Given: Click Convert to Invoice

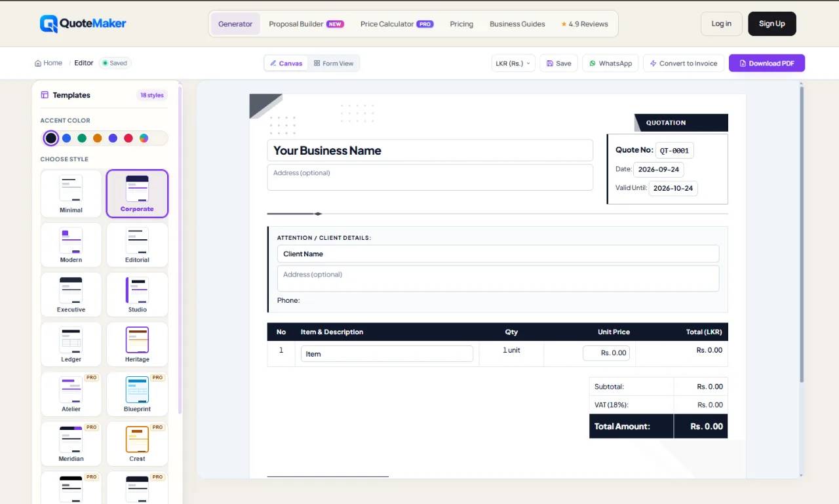Looking at the screenshot, I should click(x=684, y=63).
